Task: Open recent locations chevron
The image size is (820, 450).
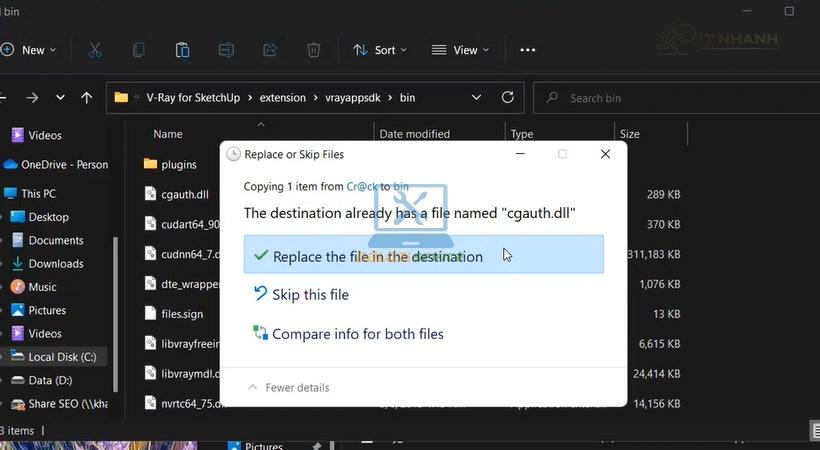Action: (x=60, y=97)
